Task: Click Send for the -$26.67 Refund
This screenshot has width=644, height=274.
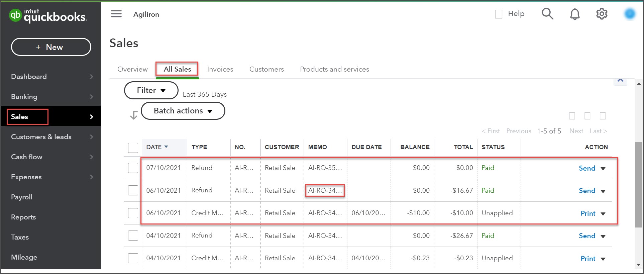Action: [587, 236]
